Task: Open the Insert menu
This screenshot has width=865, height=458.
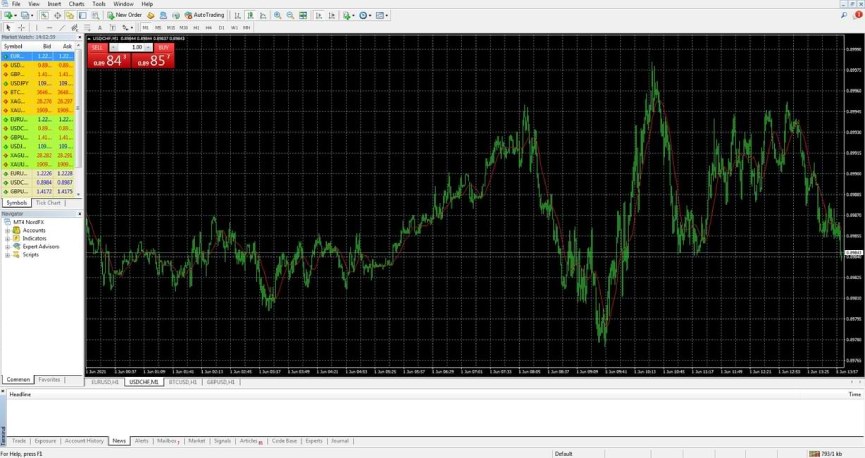Action: click(x=54, y=4)
